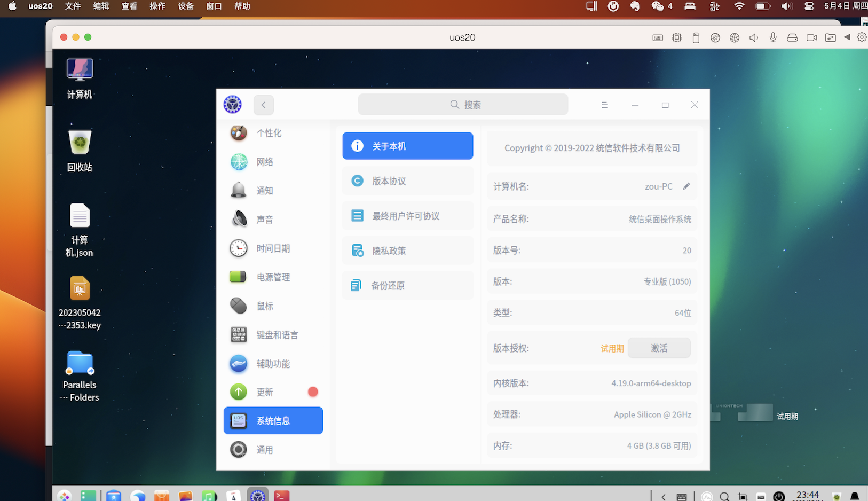Viewport: 868px width, 501px height.
Task: Click the pencil icon to edit computer name
Action: coord(686,186)
